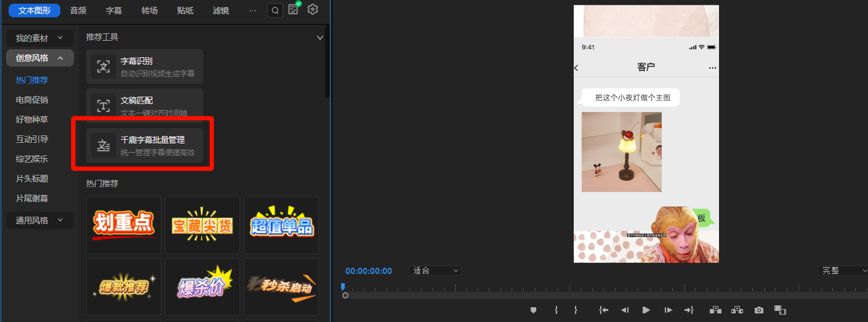Screen dimensions: 868x322
Task: Choose the 宝藏尖货 text template
Action: (x=203, y=225)
